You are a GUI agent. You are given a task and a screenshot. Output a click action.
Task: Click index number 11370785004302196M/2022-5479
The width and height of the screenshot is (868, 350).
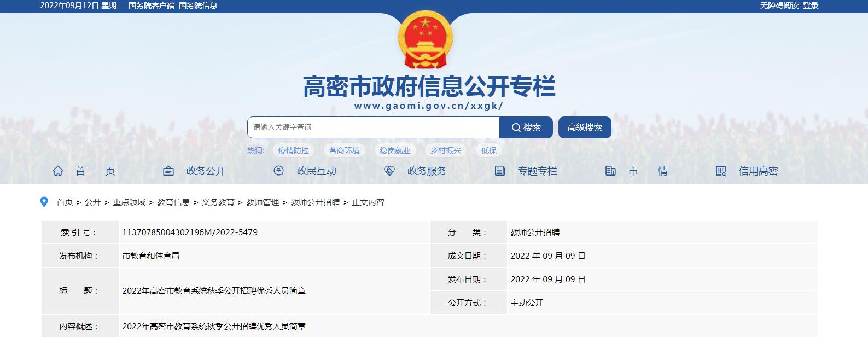190,232
